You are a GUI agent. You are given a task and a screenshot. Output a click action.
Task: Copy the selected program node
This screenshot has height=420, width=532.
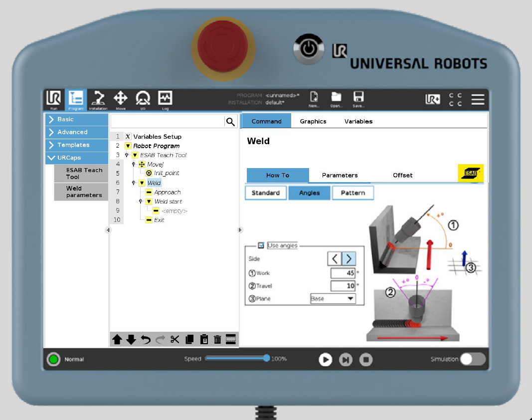pyautogui.click(x=189, y=339)
